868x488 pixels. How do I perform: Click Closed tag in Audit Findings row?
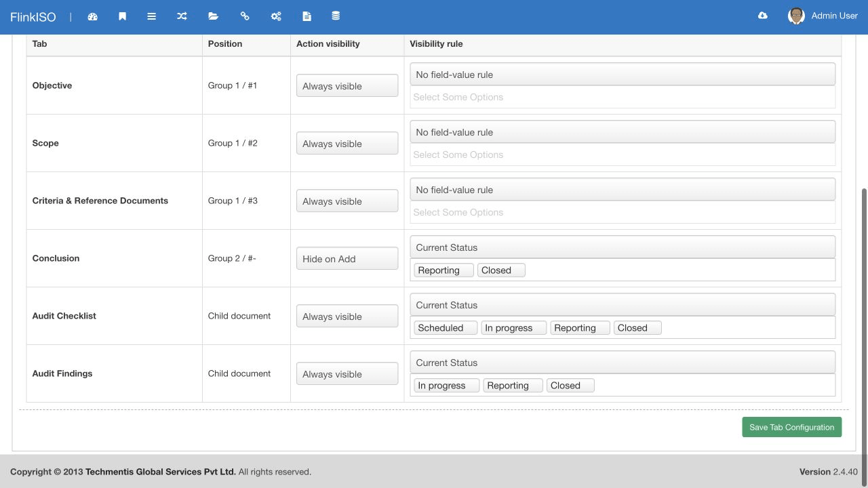570,385
